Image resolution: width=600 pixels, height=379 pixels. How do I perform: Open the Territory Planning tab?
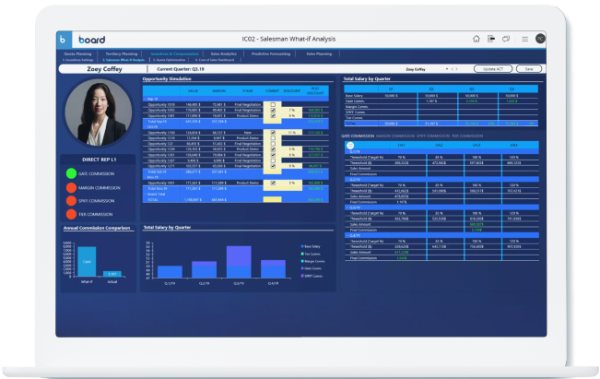tap(121, 54)
